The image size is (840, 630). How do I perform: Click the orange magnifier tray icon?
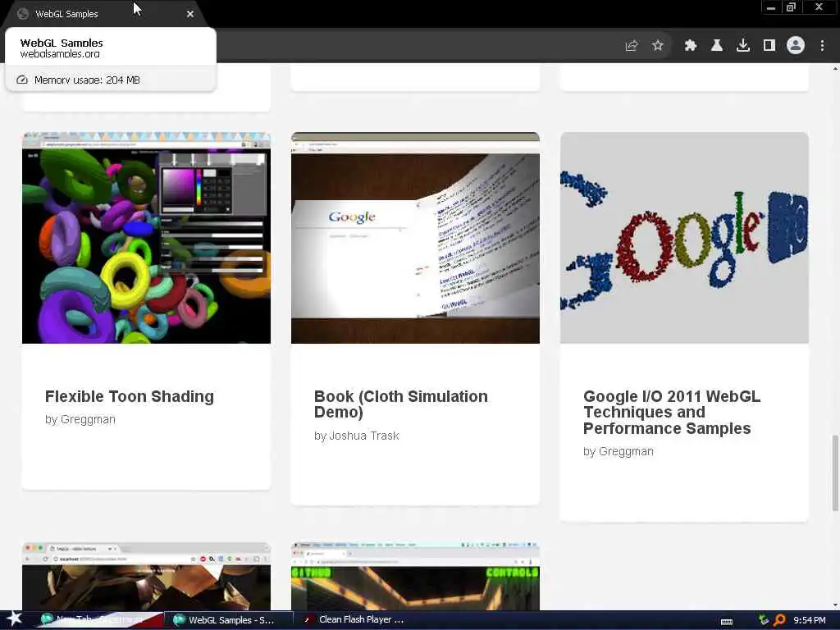pyautogui.click(x=779, y=620)
